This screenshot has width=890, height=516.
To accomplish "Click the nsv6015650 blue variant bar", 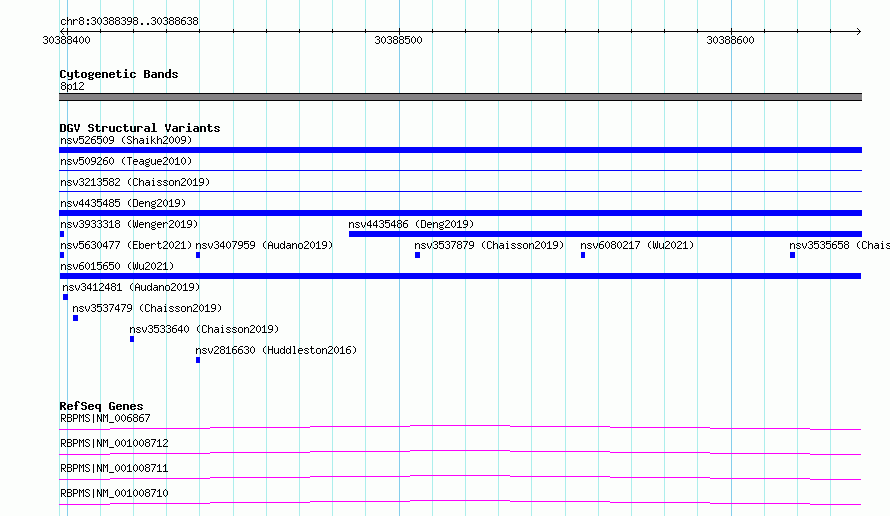I will 460,276.
